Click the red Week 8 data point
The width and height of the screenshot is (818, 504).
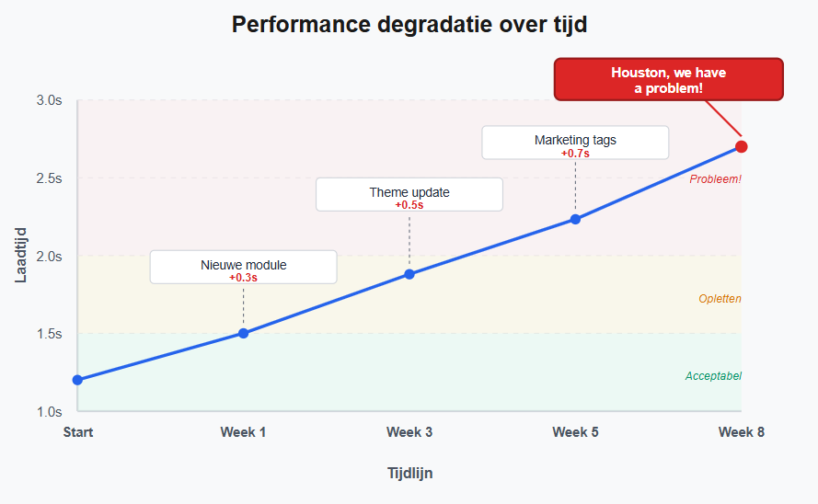point(742,146)
